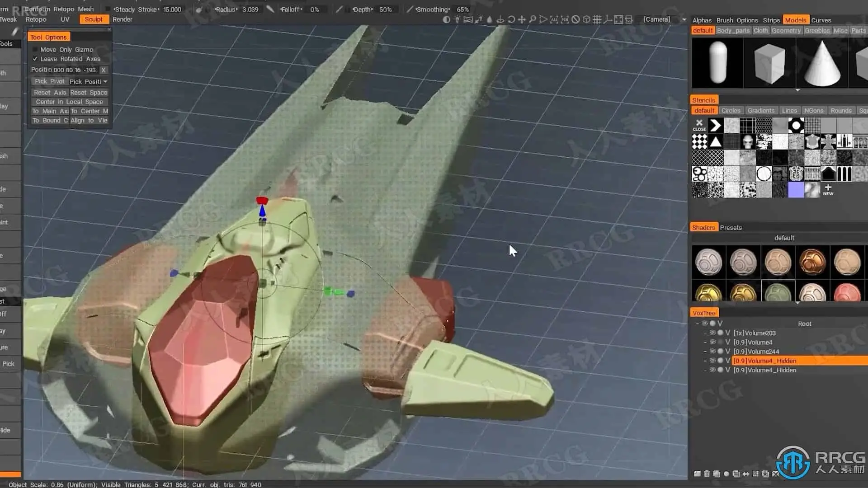Uncheck Leave Rotated Axes option
Screen dimensions: 868x488
(35, 59)
